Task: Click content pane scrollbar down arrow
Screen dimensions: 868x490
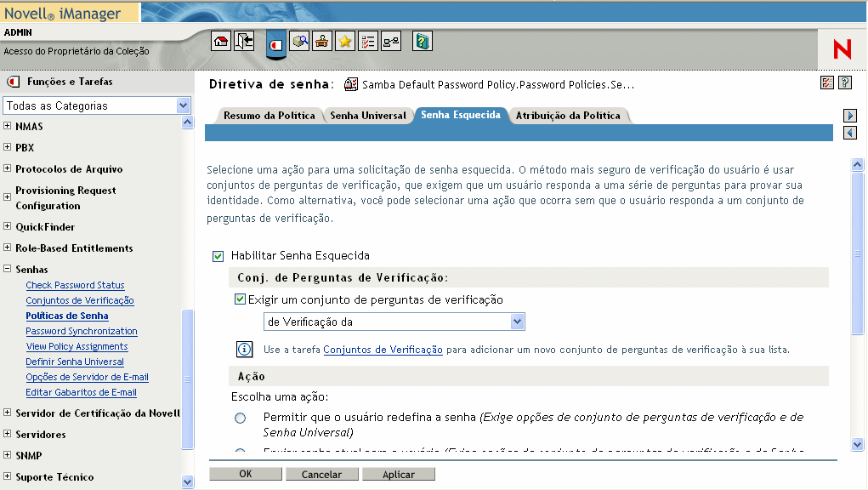Action: click(858, 444)
